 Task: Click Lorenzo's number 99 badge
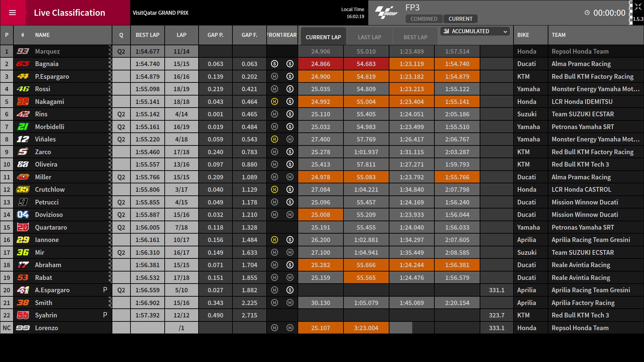23,328
